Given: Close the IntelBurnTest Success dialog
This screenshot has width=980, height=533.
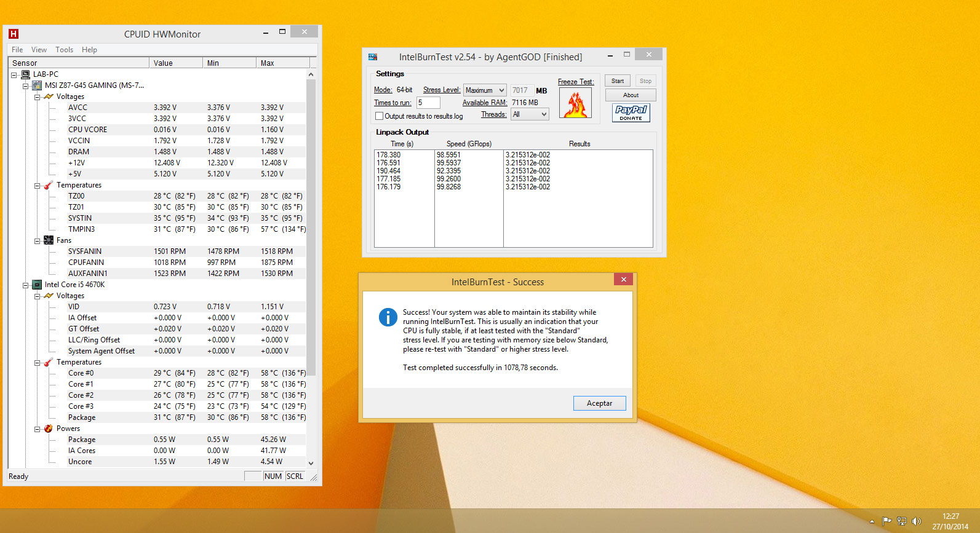Looking at the screenshot, I should point(623,279).
